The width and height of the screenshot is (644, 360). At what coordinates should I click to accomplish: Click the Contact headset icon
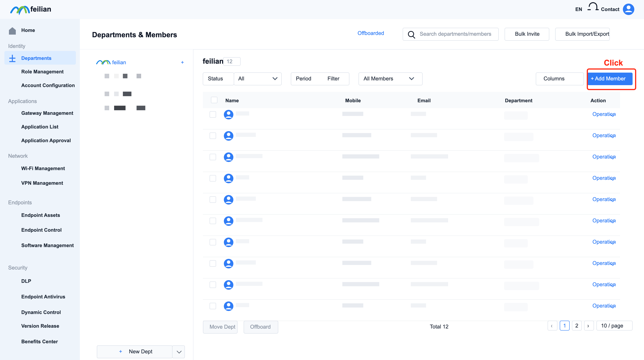[593, 7]
